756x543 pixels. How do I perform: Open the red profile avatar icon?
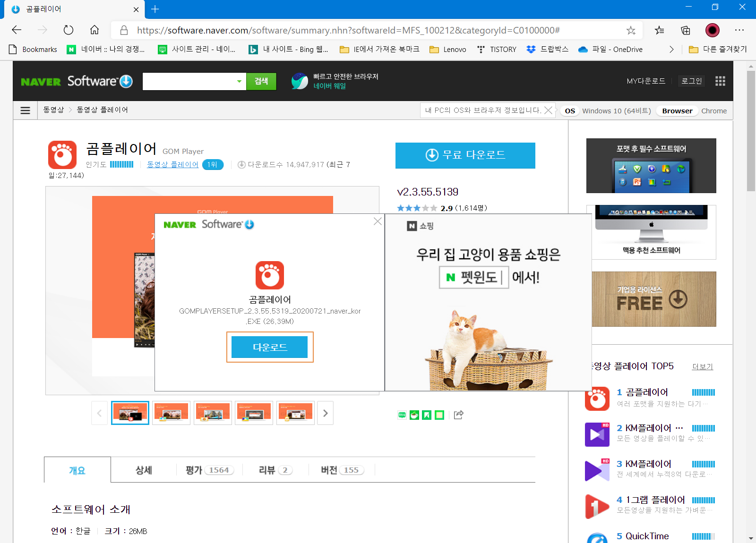(713, 30)
